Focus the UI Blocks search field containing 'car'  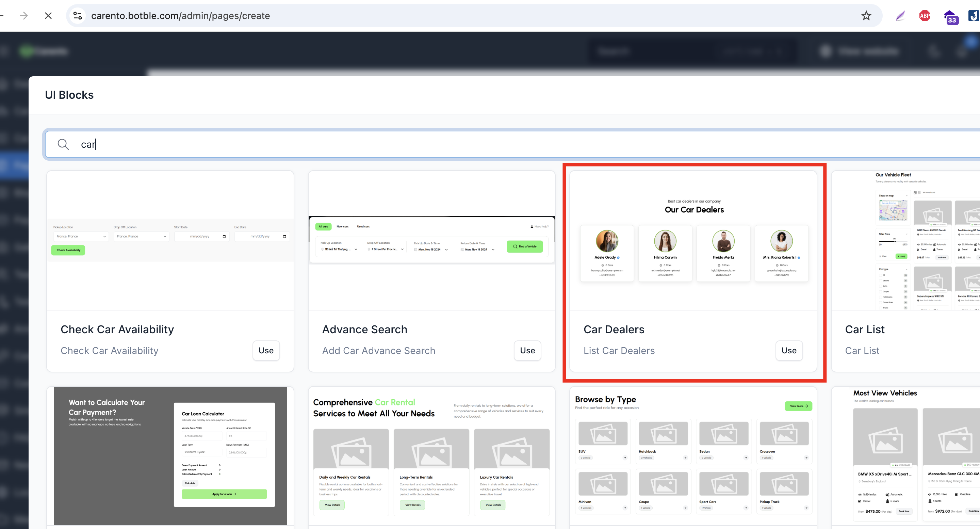512,144
